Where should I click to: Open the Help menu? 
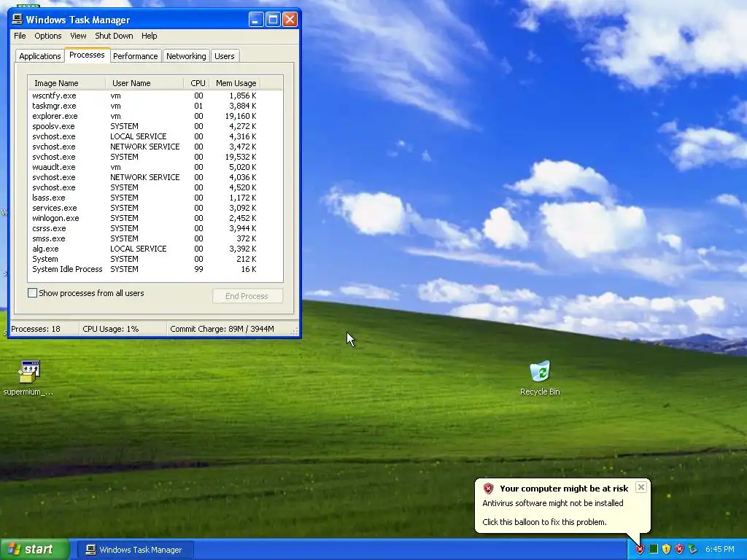point(149,36)
